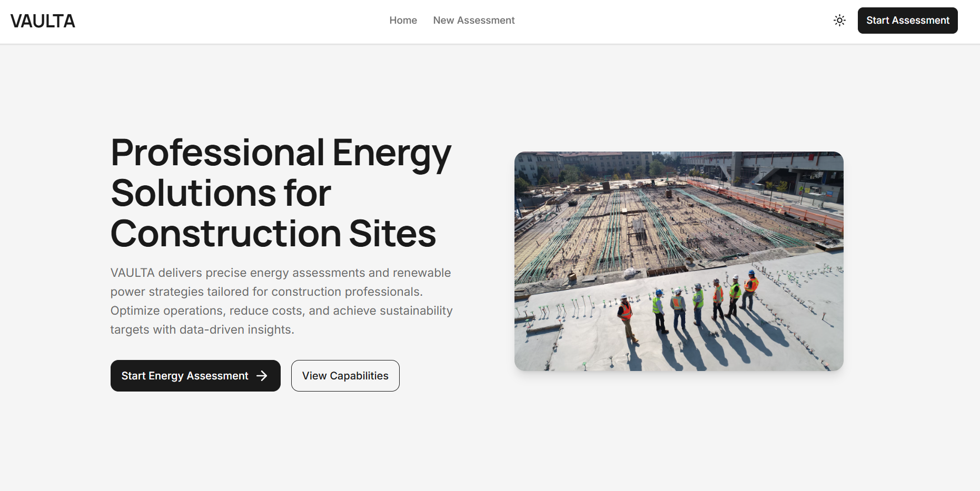This screenshot has height=491, width=980.
Task: Toggle the light/dark theme sun icon
Action: click(839, 21)
